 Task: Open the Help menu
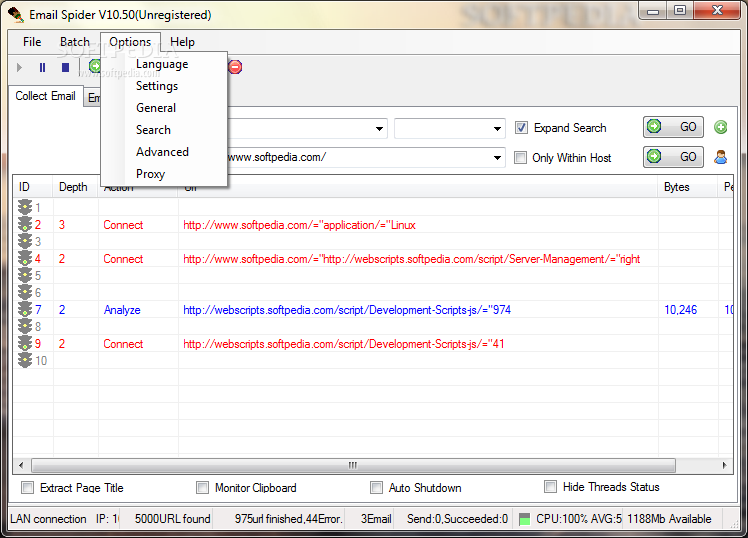click(182, 42)
